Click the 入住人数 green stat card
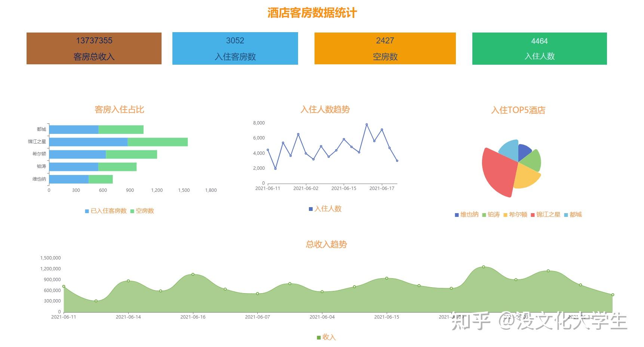The height and width of the screenshot is (347, 644). point(539,48)
